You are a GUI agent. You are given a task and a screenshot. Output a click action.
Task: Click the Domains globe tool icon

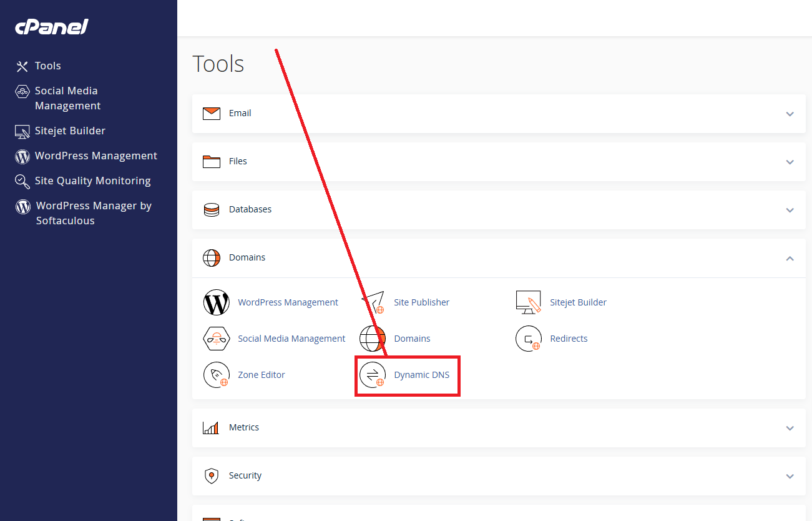(373, 339)
